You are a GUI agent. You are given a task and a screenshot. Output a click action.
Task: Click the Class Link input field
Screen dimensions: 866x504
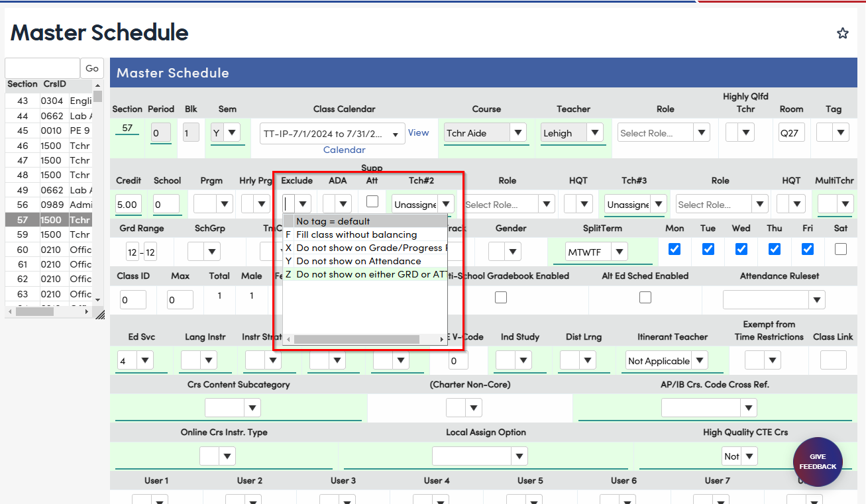[834, 360]
